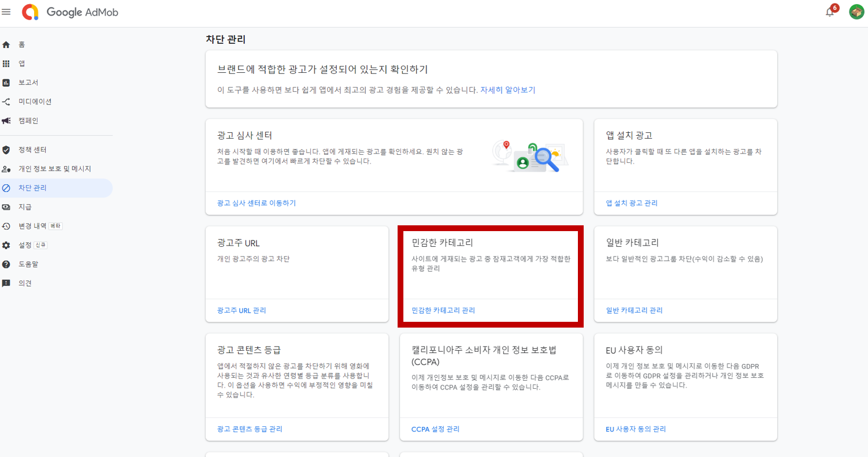868x457 pixels.
Task: Click the privacy and messaging icon
Action: pyautogui.click(x=6, y=169)
